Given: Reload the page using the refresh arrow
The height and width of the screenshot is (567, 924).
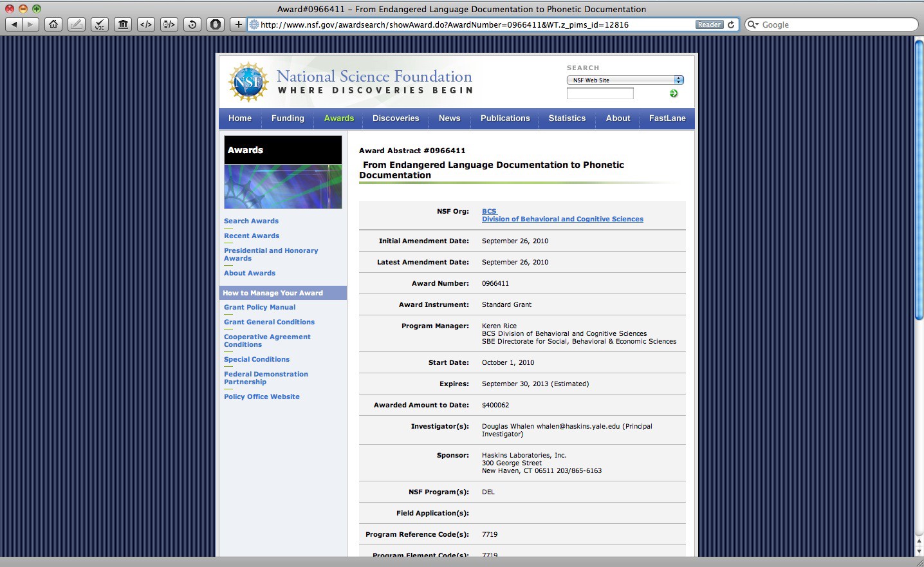Looking at the screenshot, I should [x=731, y=24].
